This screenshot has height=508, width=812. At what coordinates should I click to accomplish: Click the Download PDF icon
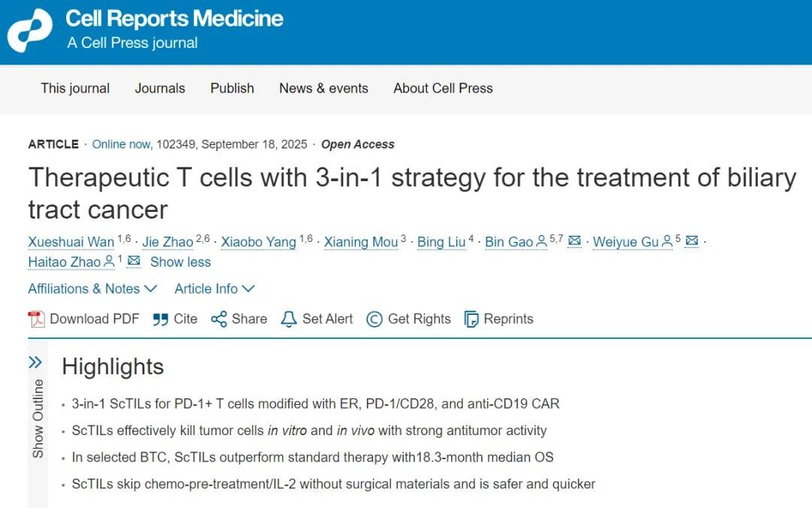(37, 319)
